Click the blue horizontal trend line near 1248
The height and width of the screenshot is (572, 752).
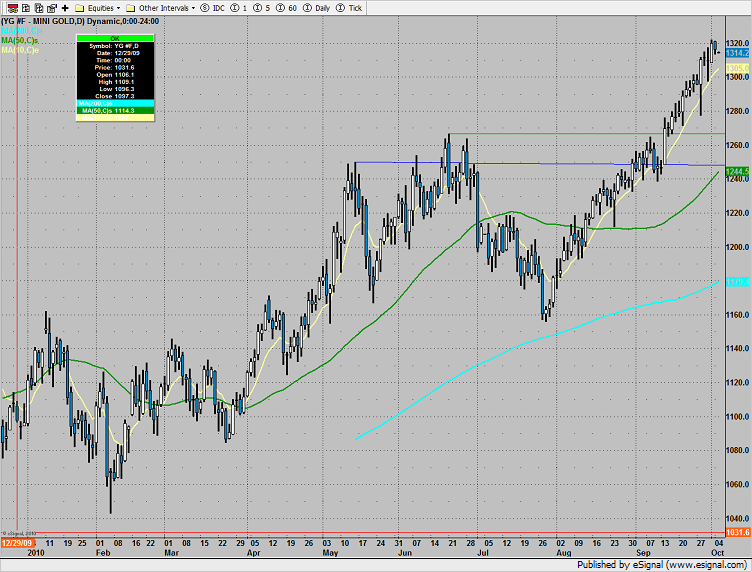click(x=540, y=164)
